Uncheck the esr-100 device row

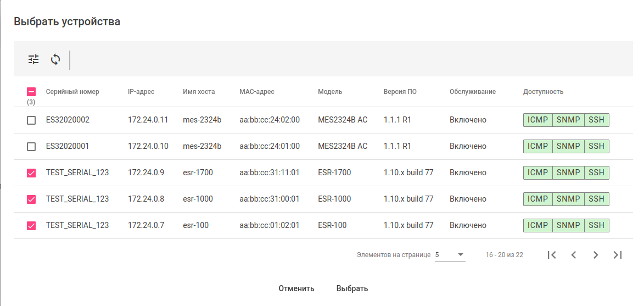pos(31,226)
